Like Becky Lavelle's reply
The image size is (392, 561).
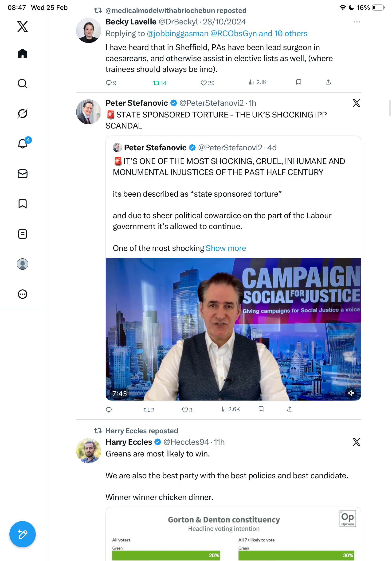204,83
